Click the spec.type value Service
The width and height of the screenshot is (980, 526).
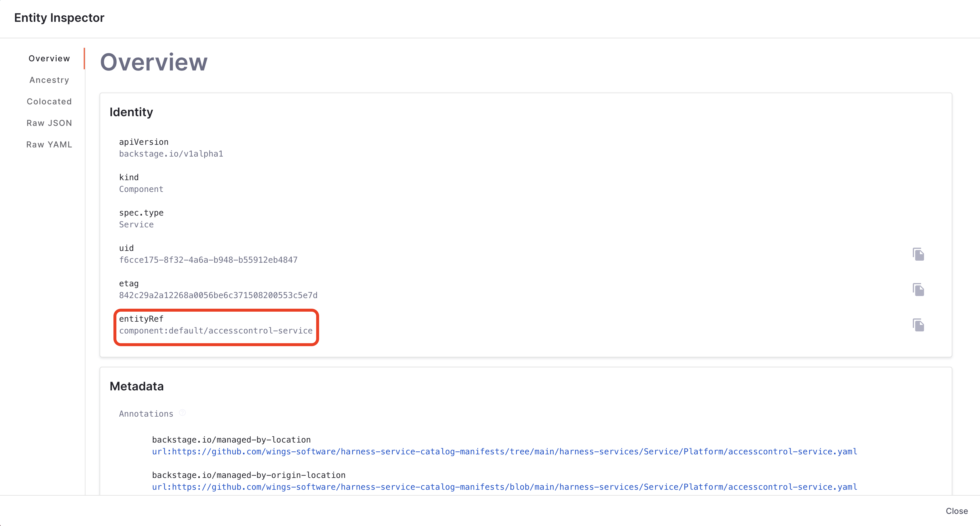(x=136, y=225)
